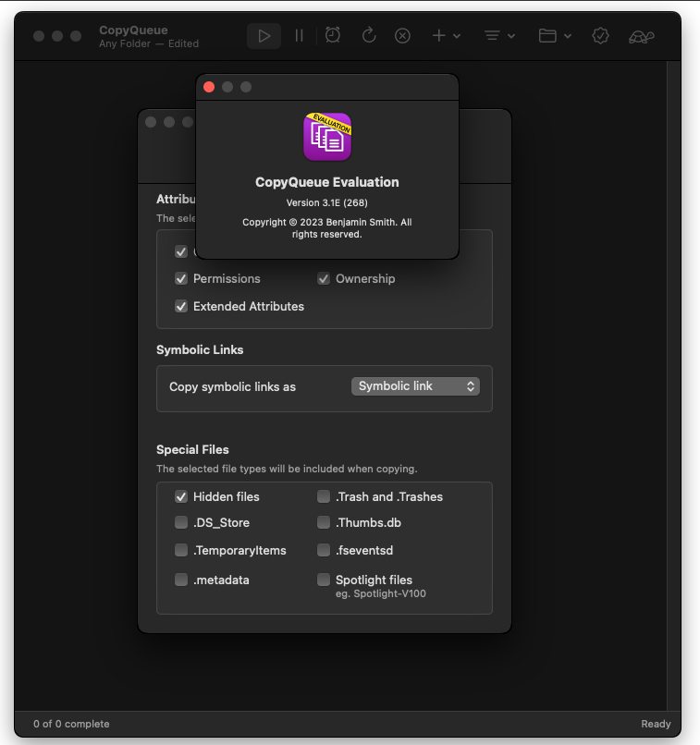Image resolution: width=700 pixels, height=745 pixels.
Task: Click the Play start queue button
Action: pos(264,36)
